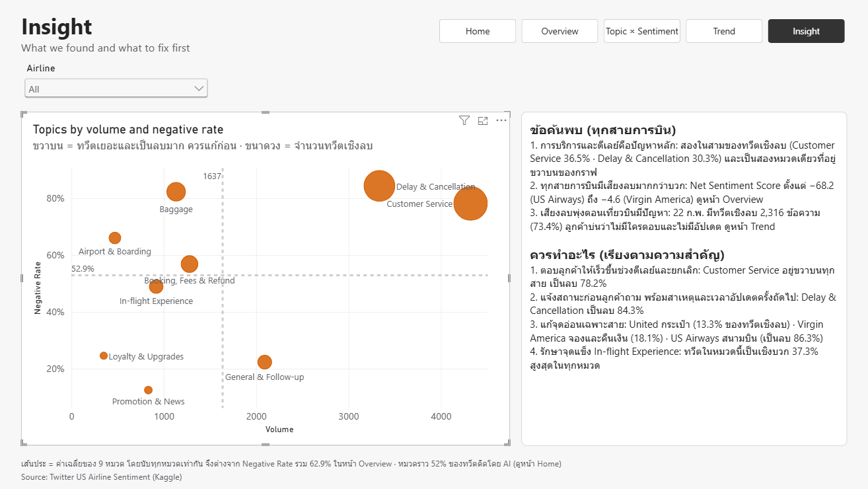The image size is (868, 489).
Task: Click the 1637 vertical reference line label
Action: 212,176
